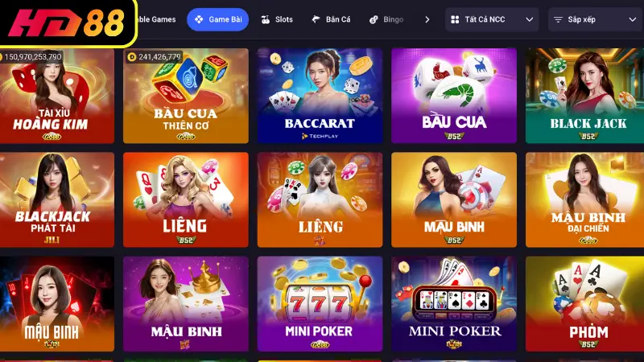This screenshot has height=362, width=644.
Task: Select the Game Bài tab
Action: coord(217,19)
